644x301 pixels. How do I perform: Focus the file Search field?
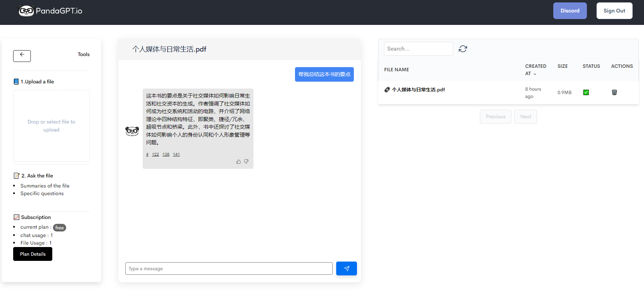(418, 49)
